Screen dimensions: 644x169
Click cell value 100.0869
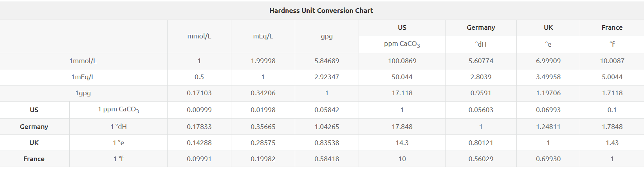point(402,61)
